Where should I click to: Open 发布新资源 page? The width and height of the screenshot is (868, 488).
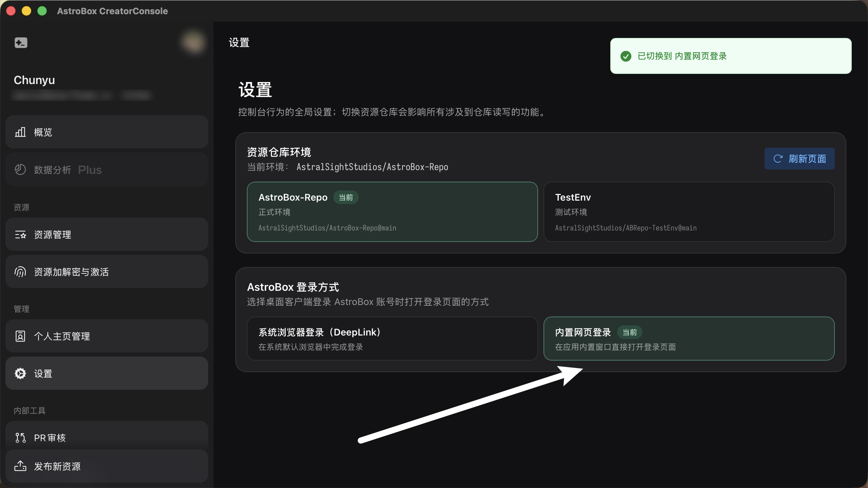pyautogui.click(x=107, y=466)
